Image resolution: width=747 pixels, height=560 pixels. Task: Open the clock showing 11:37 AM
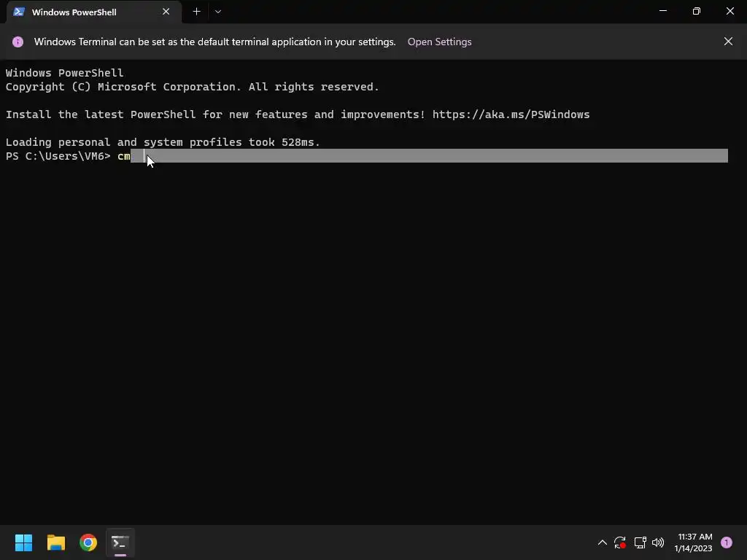693,542
